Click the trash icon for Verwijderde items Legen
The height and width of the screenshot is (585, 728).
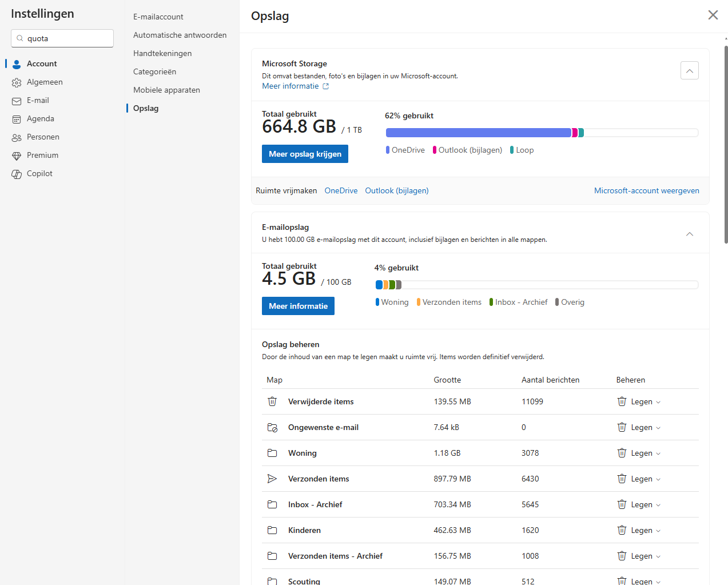(622, 401)
